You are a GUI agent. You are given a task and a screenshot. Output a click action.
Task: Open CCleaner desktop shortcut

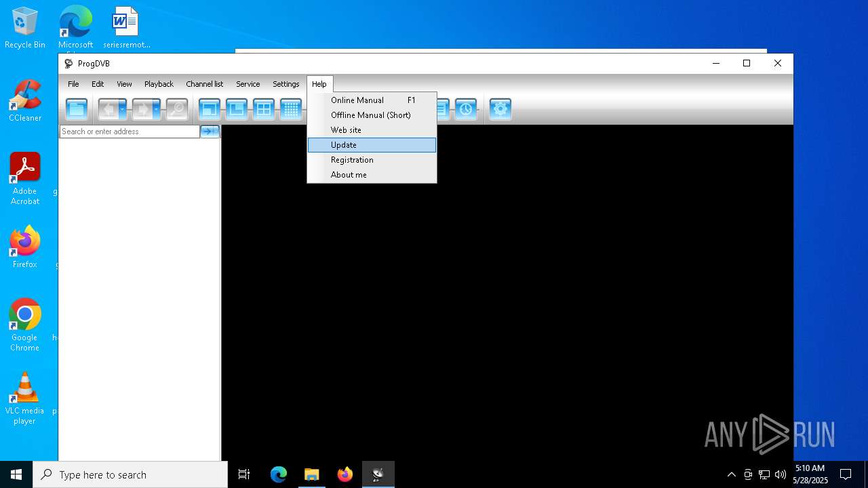point(25,101)
